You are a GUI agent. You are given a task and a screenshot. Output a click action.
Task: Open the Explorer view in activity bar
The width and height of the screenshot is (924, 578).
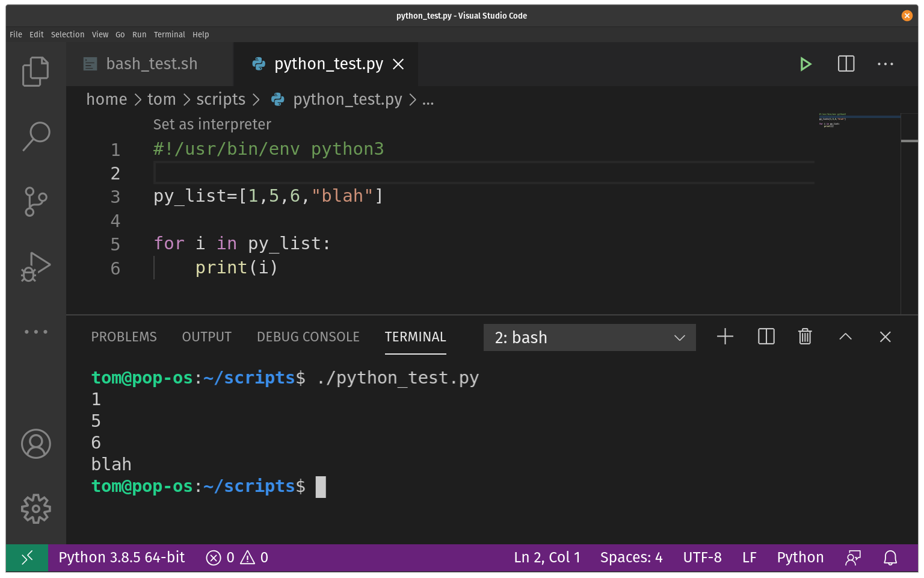click(x=35, y=72)
